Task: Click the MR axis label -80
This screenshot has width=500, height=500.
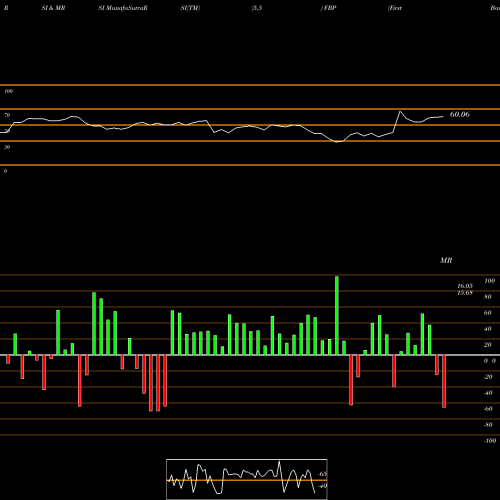Action: tap(488, 425)
